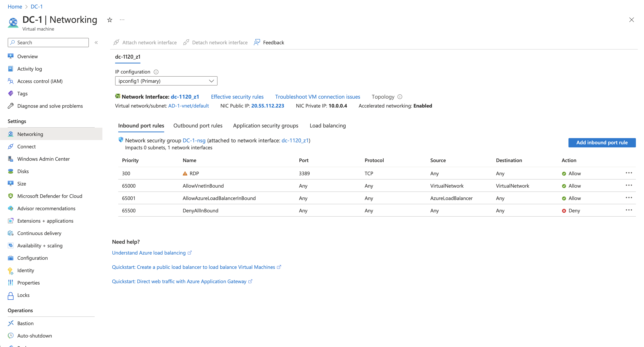Go to Home in the breadcrumb

(15, 7)
